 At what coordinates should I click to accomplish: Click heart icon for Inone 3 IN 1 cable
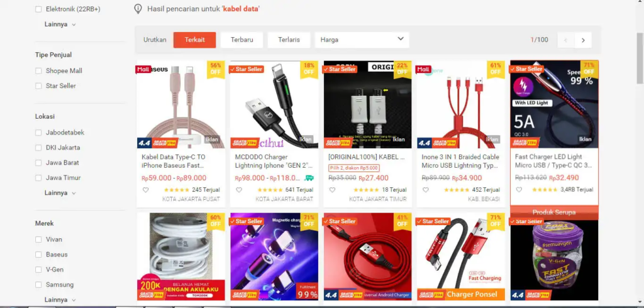pos(426,190)
